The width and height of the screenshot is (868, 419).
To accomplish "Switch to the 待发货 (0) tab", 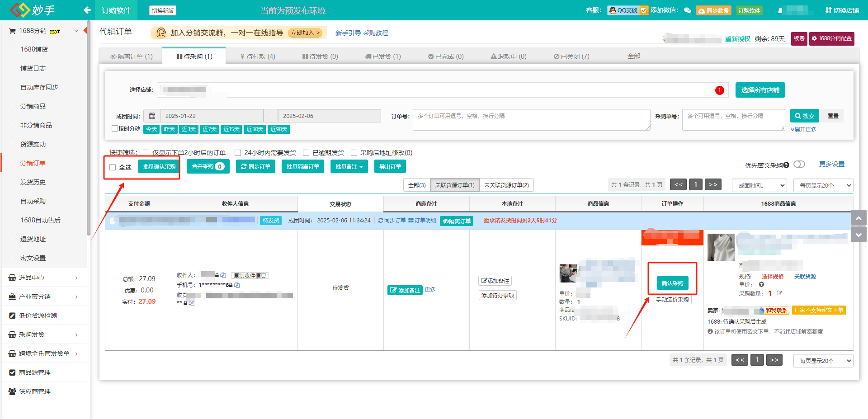I will (x=320, y=56).
